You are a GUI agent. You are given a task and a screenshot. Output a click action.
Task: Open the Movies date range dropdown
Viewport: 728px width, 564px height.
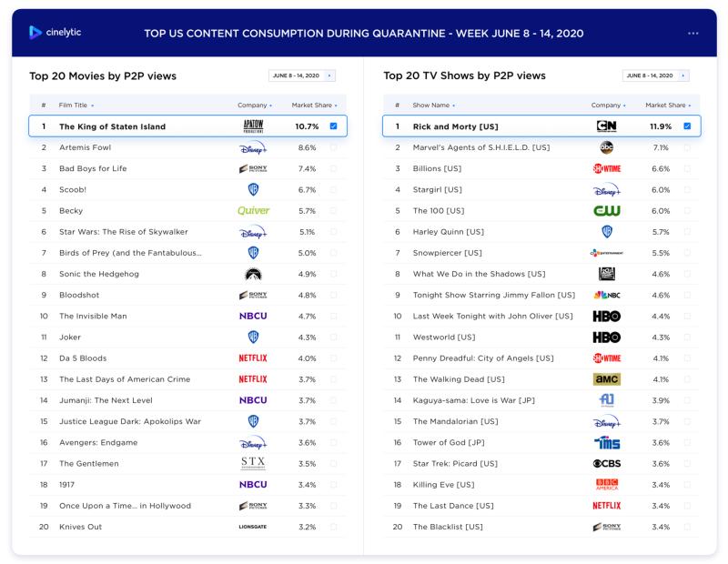(302, 76)
